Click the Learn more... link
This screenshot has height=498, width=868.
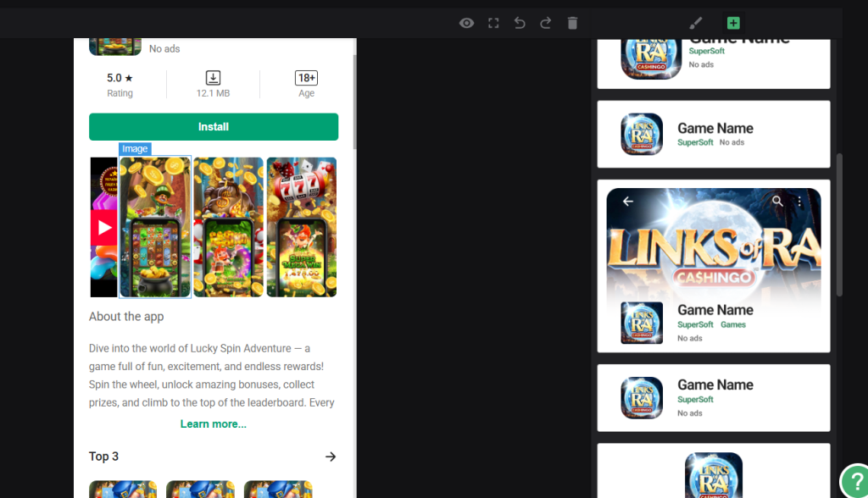[x=214, y=424]
